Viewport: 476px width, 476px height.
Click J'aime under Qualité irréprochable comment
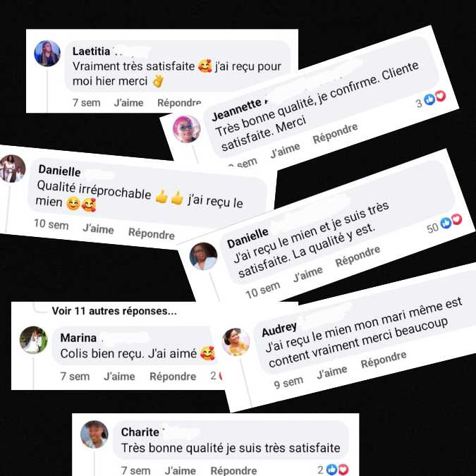point(98,229)
